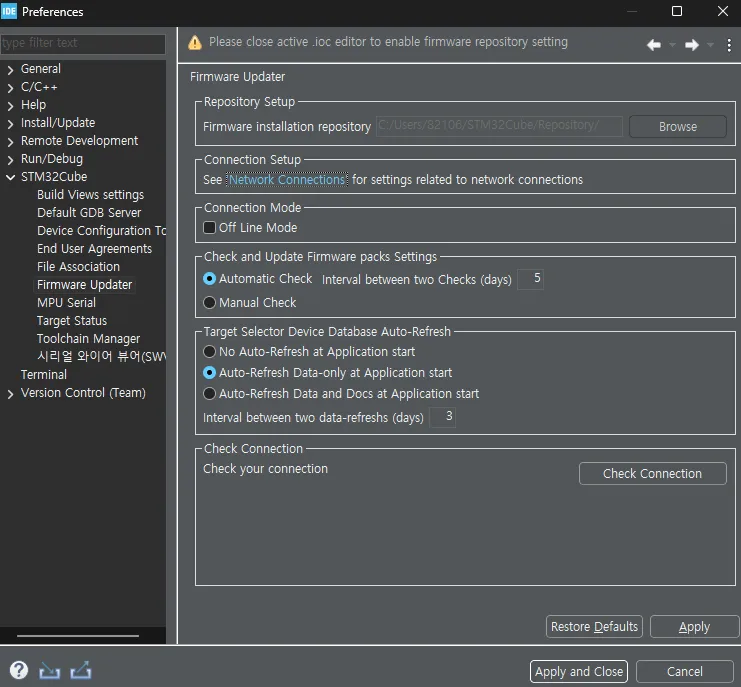Click the Help question mark icon
Viewport: 741px width, 687px height.
point(18,671)
